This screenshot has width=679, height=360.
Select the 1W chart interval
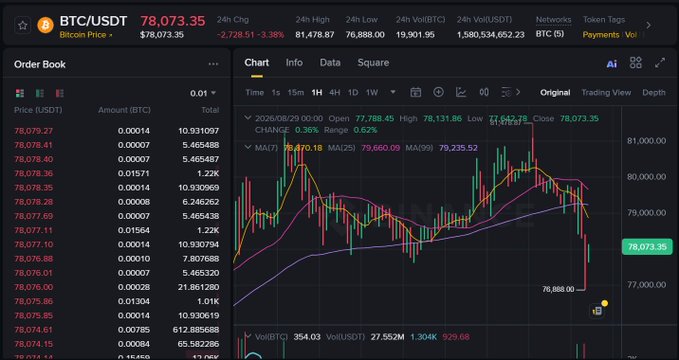click(x=372, y=92)
